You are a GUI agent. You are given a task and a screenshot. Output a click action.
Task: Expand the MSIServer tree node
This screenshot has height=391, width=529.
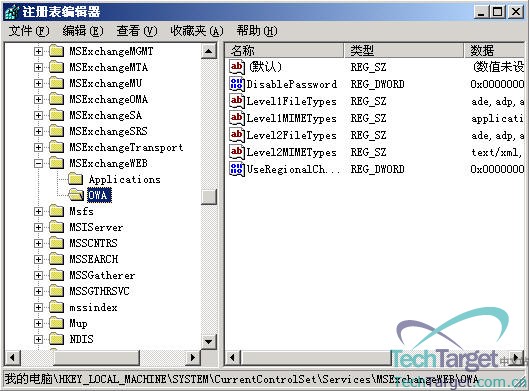point(38,227)
